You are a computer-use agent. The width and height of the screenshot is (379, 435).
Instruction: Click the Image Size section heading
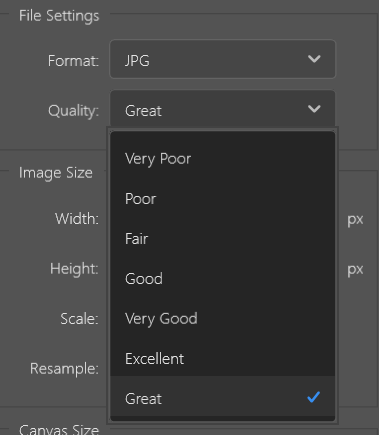point(56,173)
